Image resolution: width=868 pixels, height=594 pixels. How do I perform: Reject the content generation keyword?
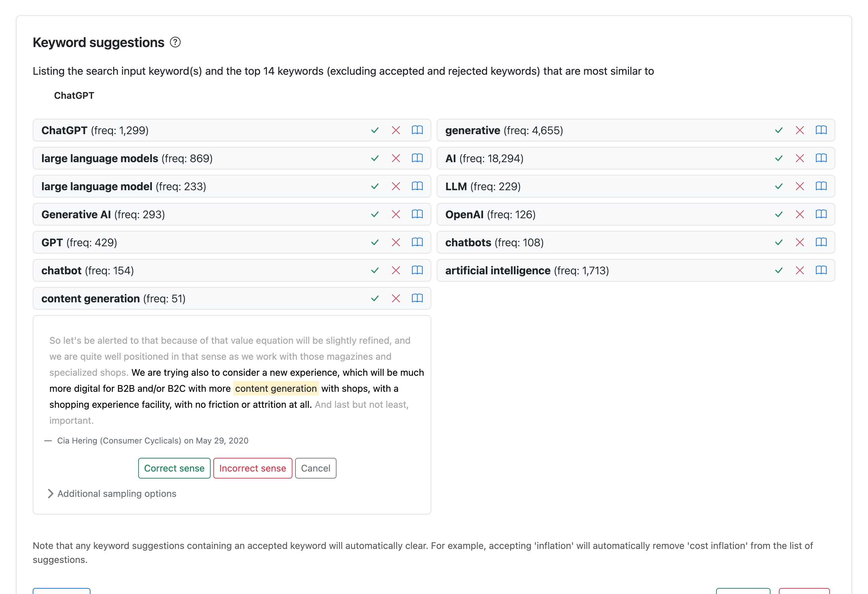point(396,298)
